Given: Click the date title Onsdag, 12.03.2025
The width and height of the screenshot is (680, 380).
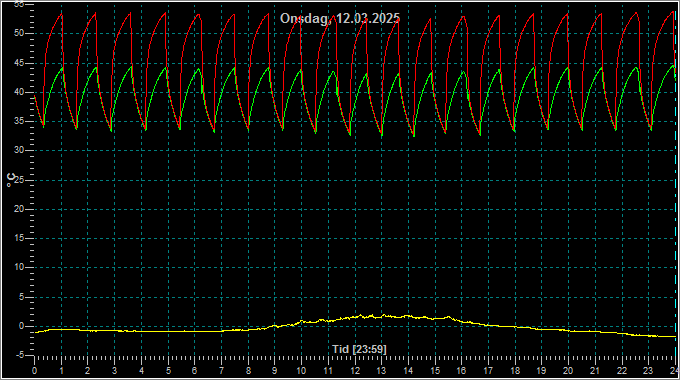Looking at the screenshot, I should pyautogui.click(x=340, y=18).
